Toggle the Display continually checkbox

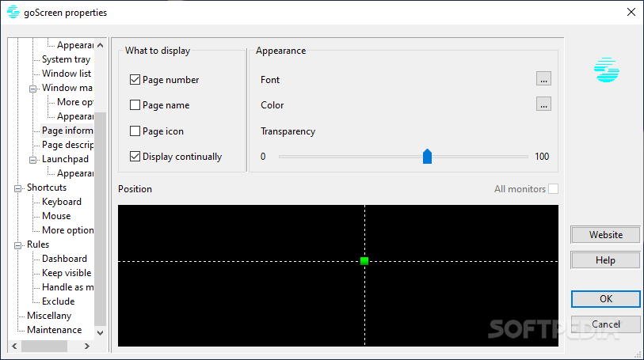tap(135, 156)
